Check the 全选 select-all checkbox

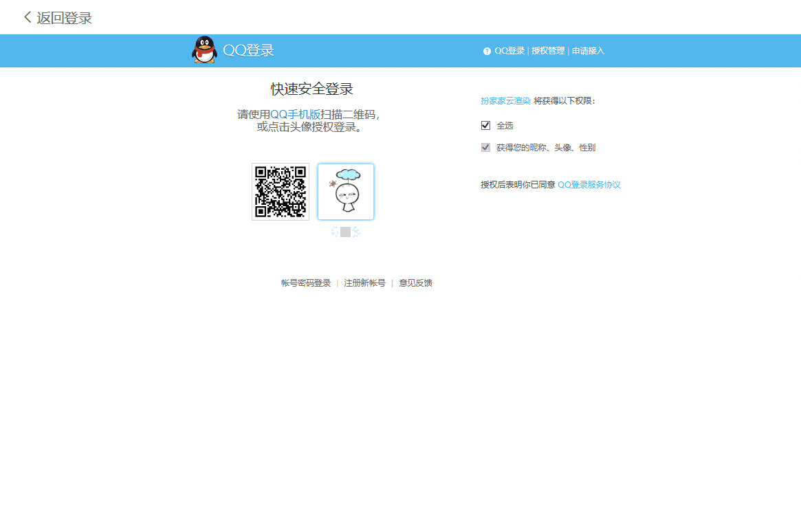tap(485, 125)
